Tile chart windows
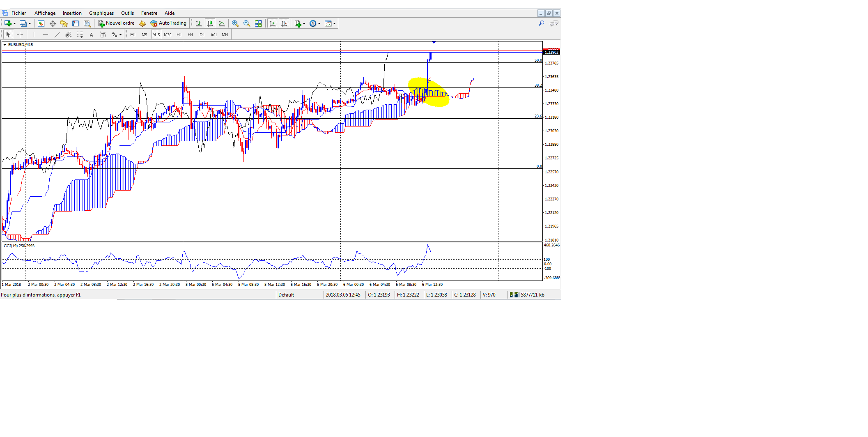 258,23
